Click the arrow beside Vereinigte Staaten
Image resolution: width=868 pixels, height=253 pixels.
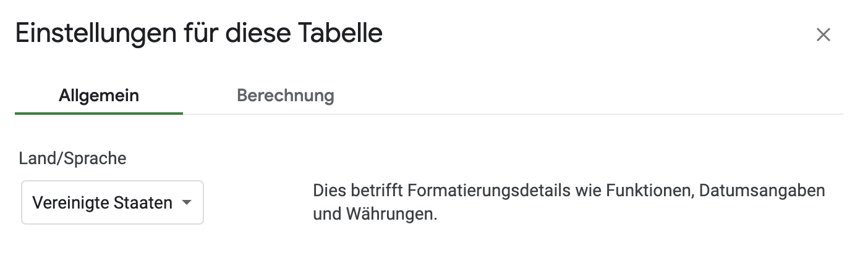coord(186,202)
